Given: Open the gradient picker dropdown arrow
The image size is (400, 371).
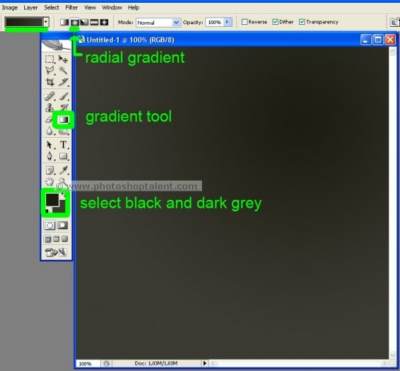Looking at the screenshot, I should (x=46, y=22).
